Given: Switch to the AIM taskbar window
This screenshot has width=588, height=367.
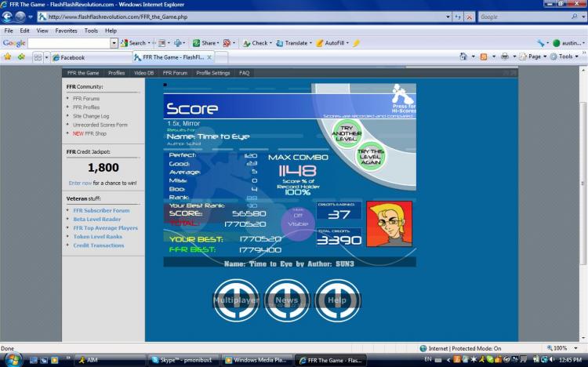Looking at the screenshot, I should [x=109, y=360].
